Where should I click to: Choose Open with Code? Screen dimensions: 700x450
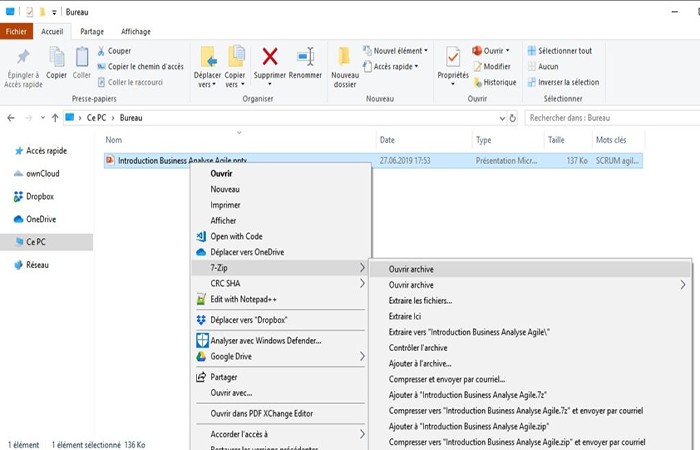pos(280,236)
